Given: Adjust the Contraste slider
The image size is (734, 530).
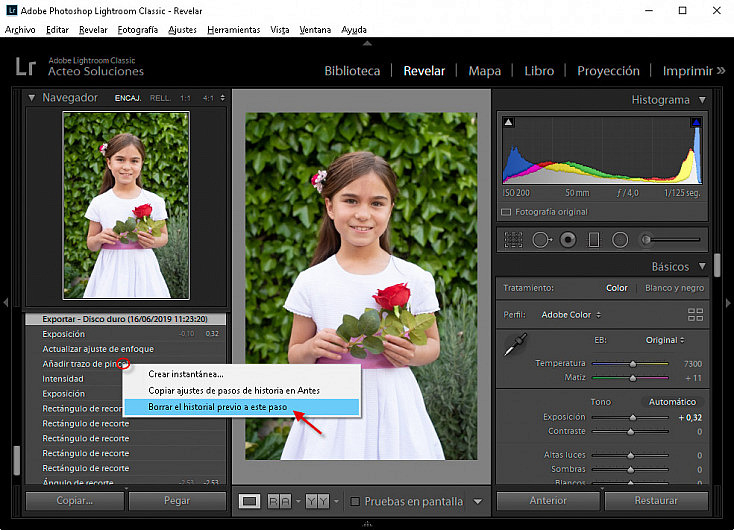Looking at the screenshot, I should (630, 432).
